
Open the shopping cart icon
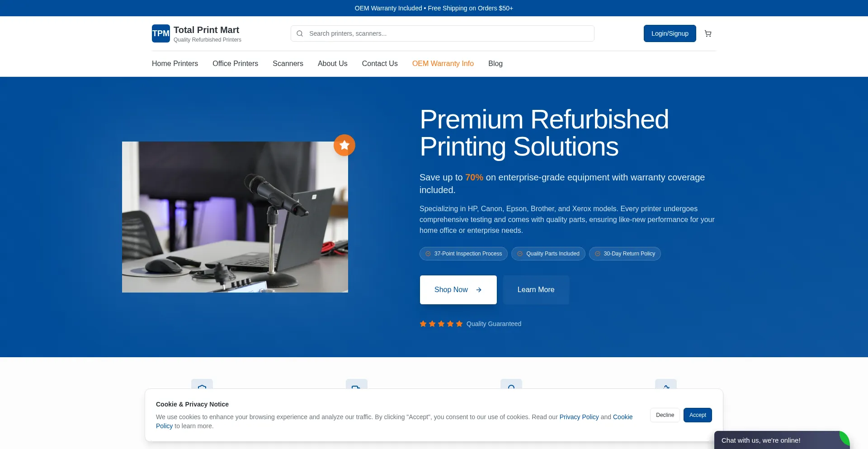tap(708, 33)
